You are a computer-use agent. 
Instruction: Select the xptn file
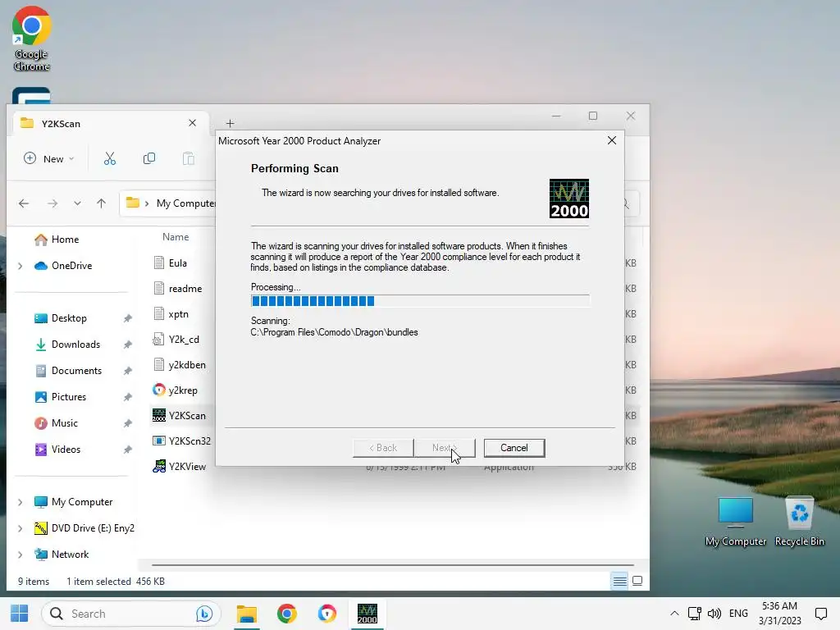point(178,314)
